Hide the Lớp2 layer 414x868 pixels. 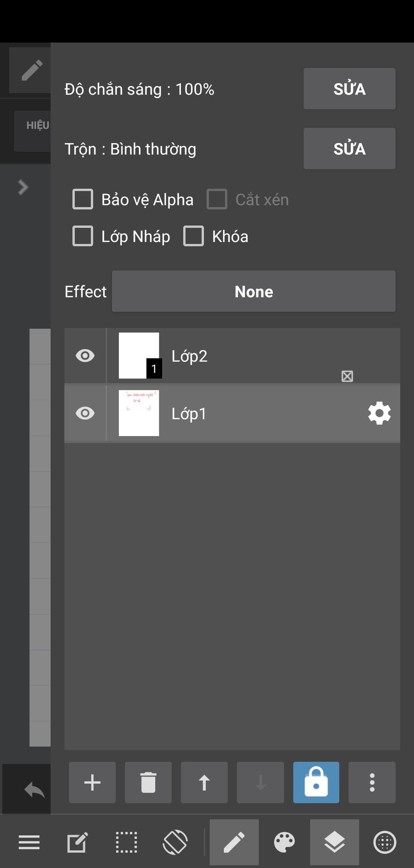coord(85,356)
